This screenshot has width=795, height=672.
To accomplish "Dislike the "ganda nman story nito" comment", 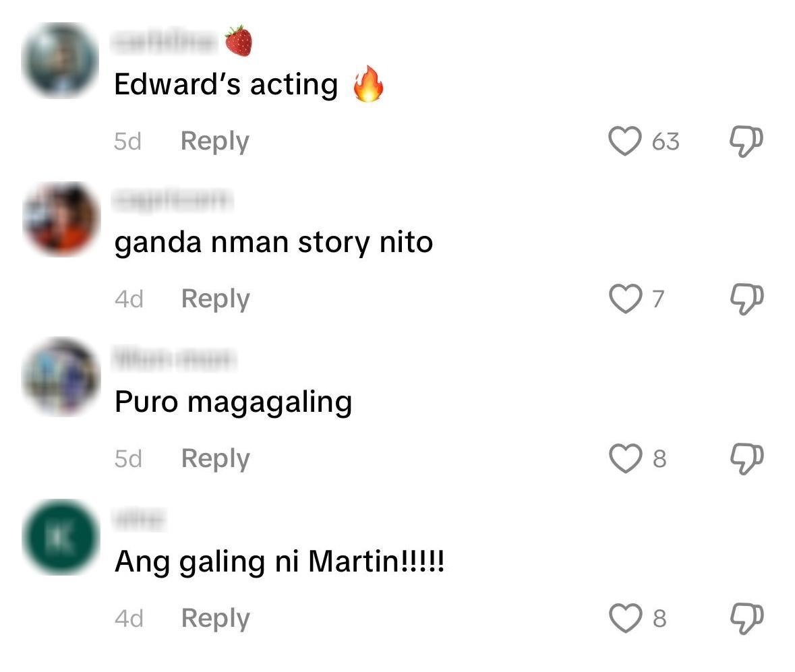I will (746, 299).
